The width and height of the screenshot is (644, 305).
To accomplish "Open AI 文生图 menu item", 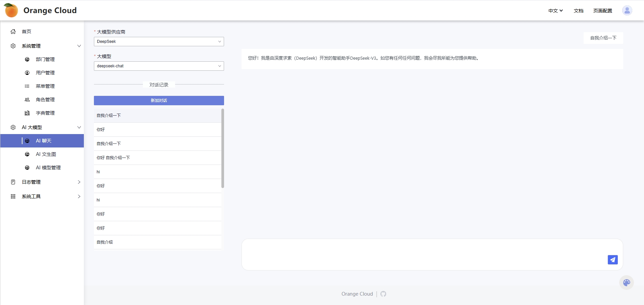I will click(x=42, y=154).
